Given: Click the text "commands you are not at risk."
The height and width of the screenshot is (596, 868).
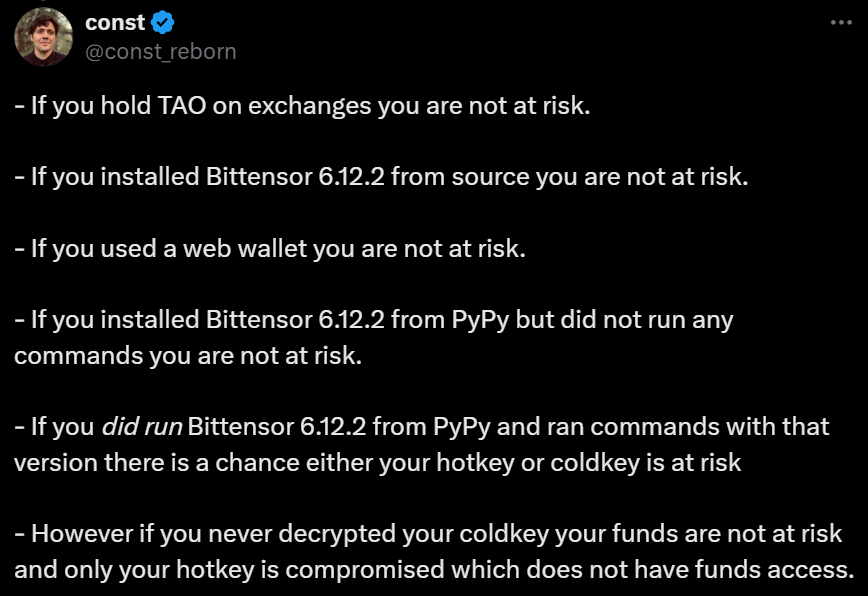Looking at the screenshot, I should tap(188, 355).
